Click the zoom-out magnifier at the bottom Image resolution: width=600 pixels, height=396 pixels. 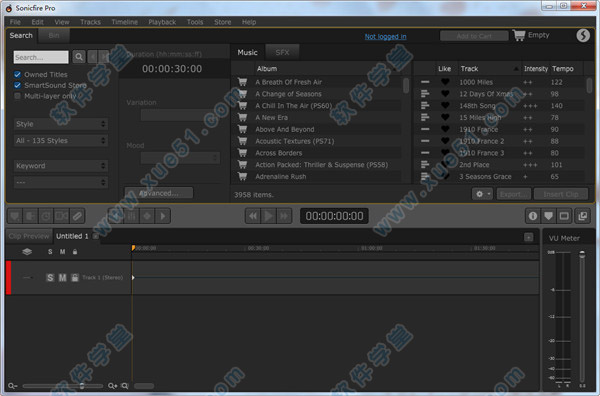12,386
